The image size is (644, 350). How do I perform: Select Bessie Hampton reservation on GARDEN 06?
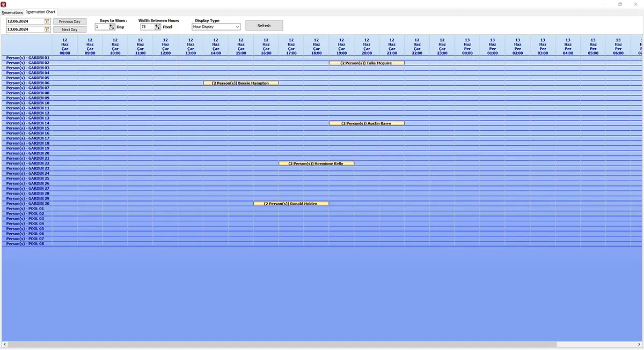point(241,83)
